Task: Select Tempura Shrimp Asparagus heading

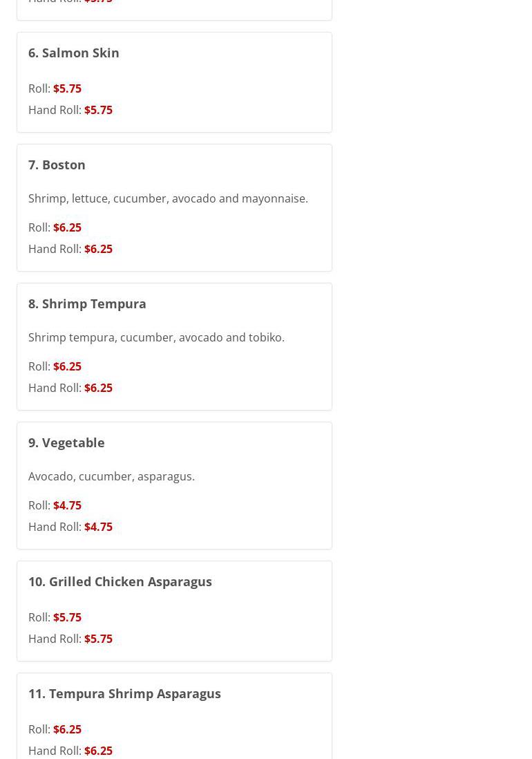Action: 124,693
